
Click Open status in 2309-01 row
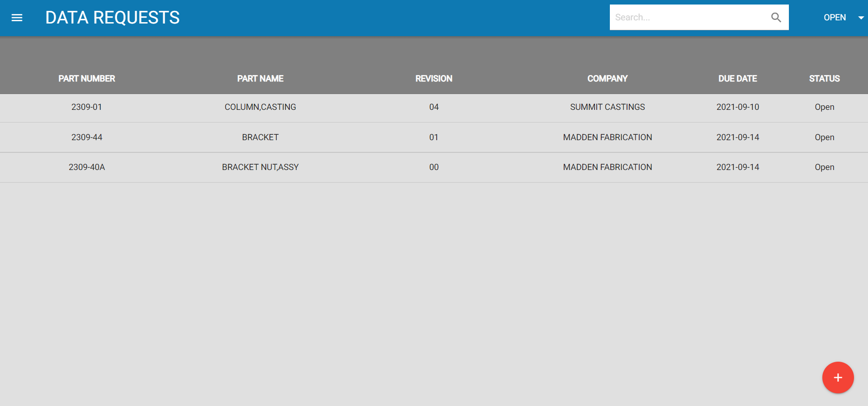pyautogui.click(x=825, y=107)
